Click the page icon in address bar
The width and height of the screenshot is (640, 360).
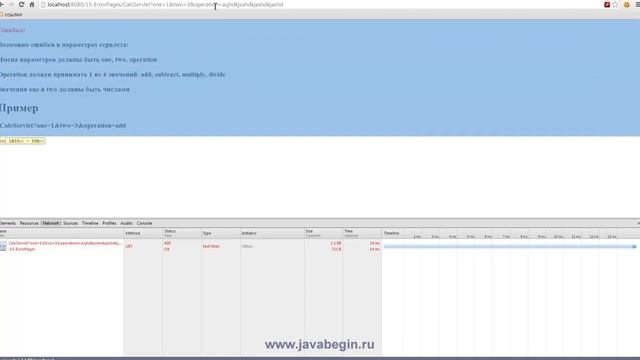click(43, 4)
